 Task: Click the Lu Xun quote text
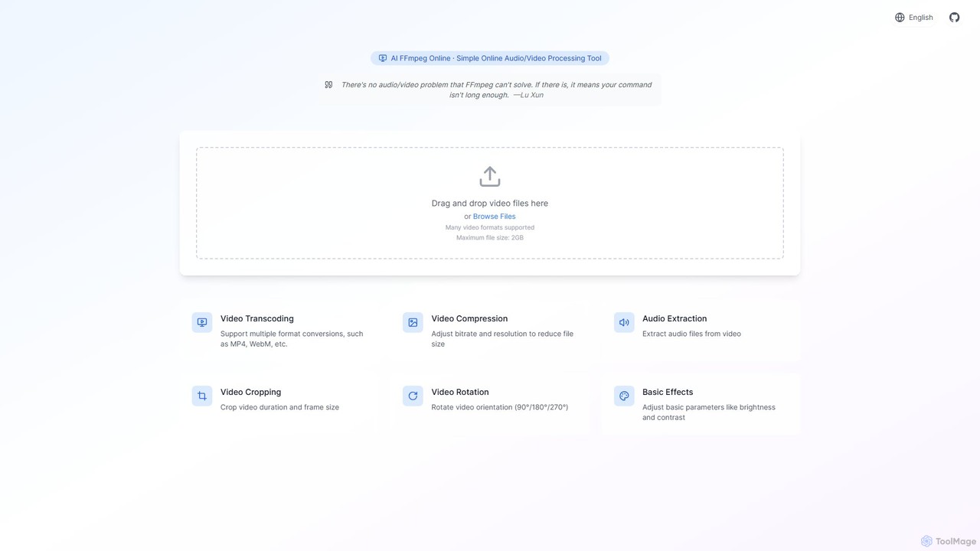tap(496, 90)
